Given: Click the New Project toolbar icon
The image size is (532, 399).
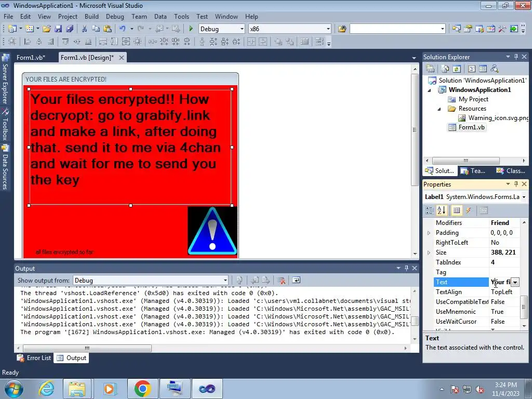Looking at the screenshot, I should pos(12,29).
